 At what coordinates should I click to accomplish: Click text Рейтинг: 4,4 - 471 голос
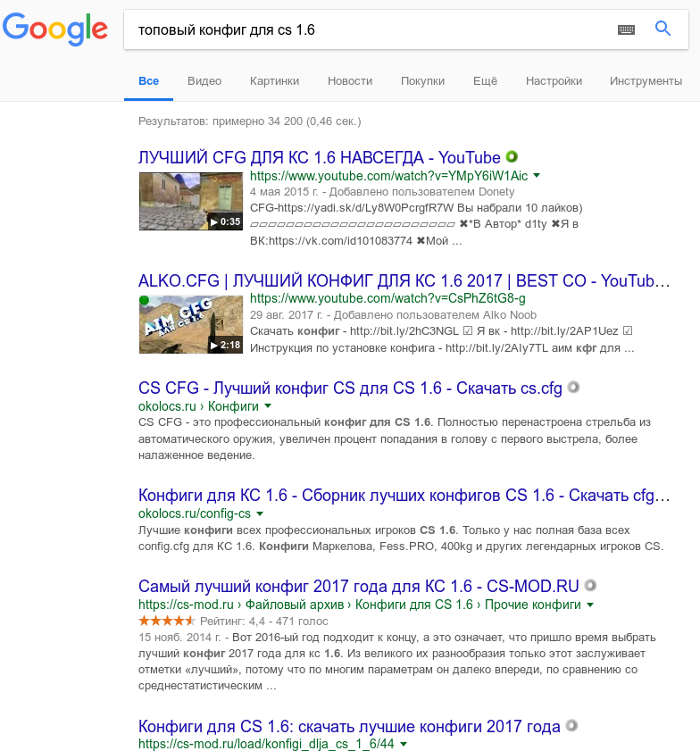(263, 622)
